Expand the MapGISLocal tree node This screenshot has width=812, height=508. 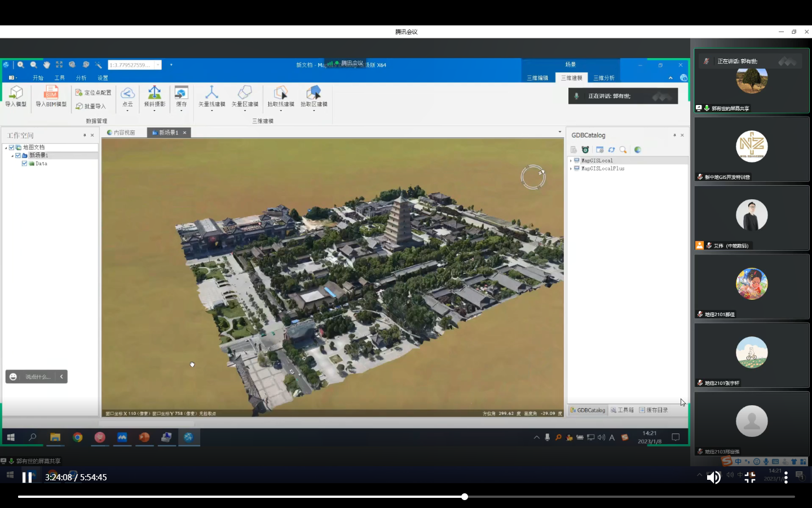(x=571, y=161)
